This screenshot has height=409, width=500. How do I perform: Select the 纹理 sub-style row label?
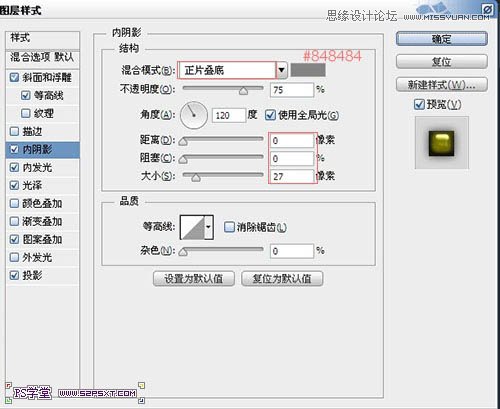coord(44,113)
